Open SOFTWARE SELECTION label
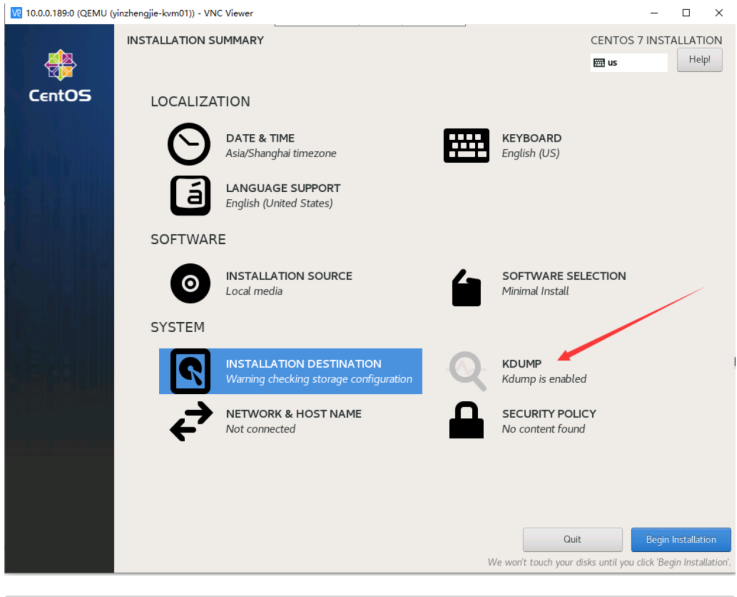Image resolution: width=737 pixels, height=597 pixels. coord(564,276)
